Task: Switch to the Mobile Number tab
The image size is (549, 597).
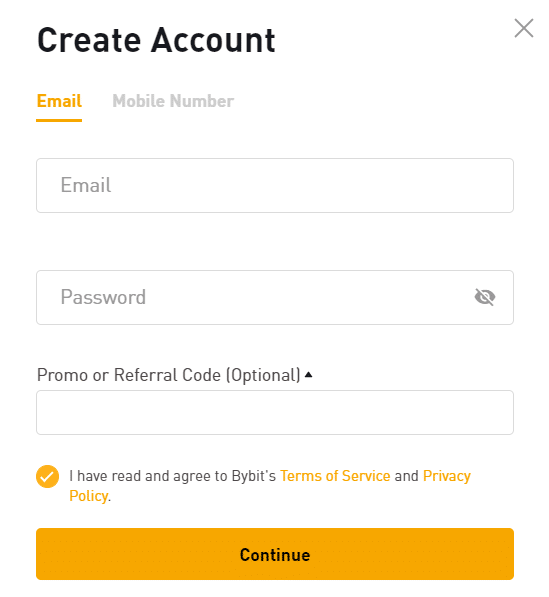Action: tap(173, 101)
